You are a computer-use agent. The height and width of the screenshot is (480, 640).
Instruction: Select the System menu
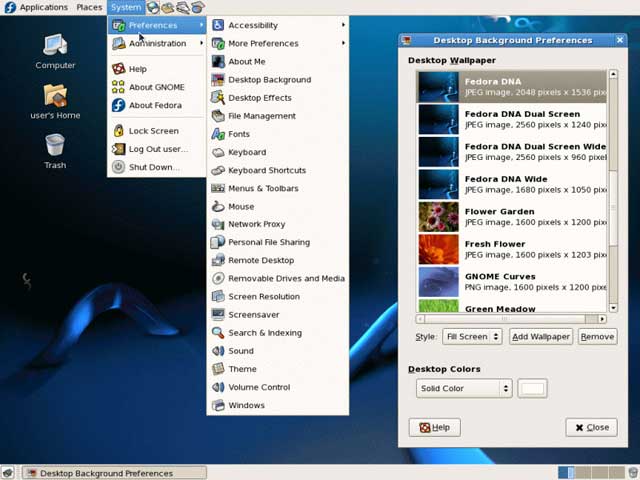[x=126, y=7]
